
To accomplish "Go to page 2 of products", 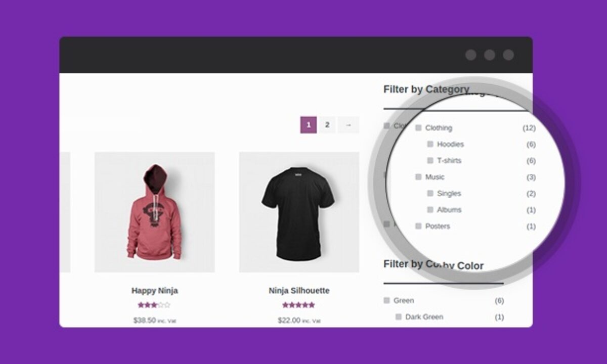I will [327, 125].
